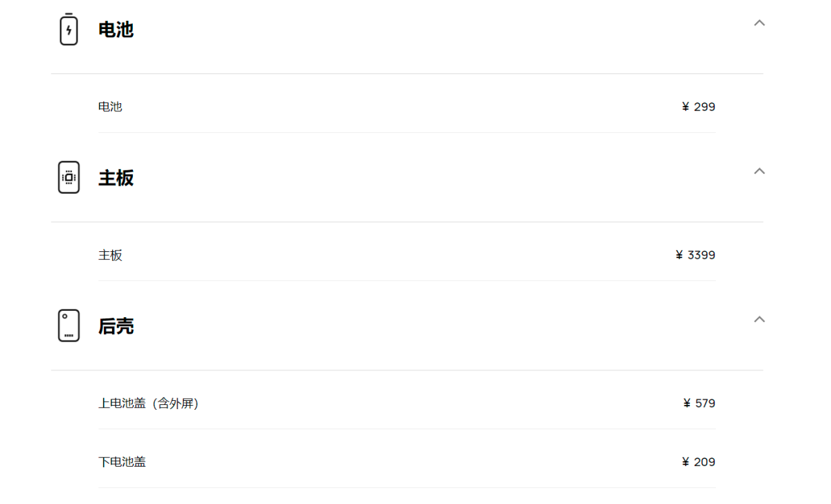Click the yen symbol before 579
The width and height of the screenshot is (831, 504).
(687, 403)
